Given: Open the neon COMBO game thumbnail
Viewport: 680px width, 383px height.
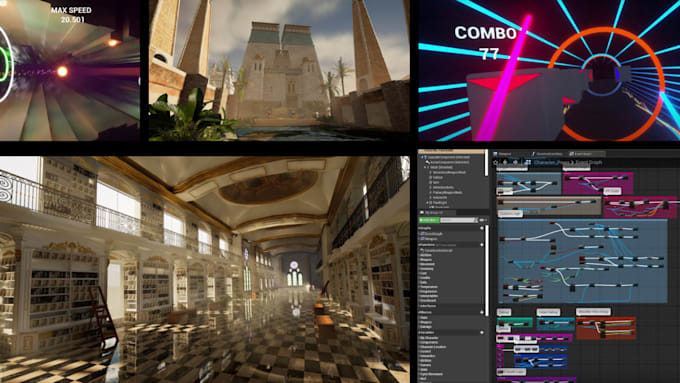Looking at the screenshot, I should 549,70.
